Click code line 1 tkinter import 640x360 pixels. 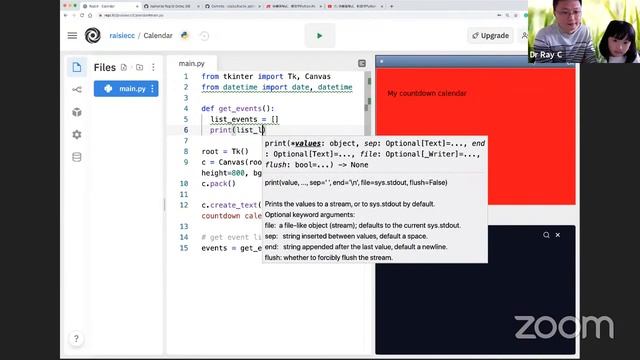pyautogui.click(x=266, y=76)
